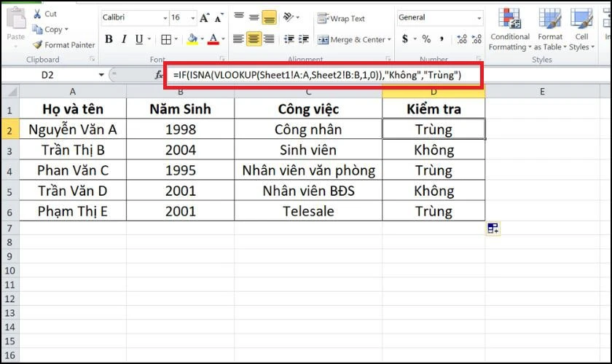612x364 pixels.
Task: Activate the Format Painter brush
Action: click(x=37, y=45)
